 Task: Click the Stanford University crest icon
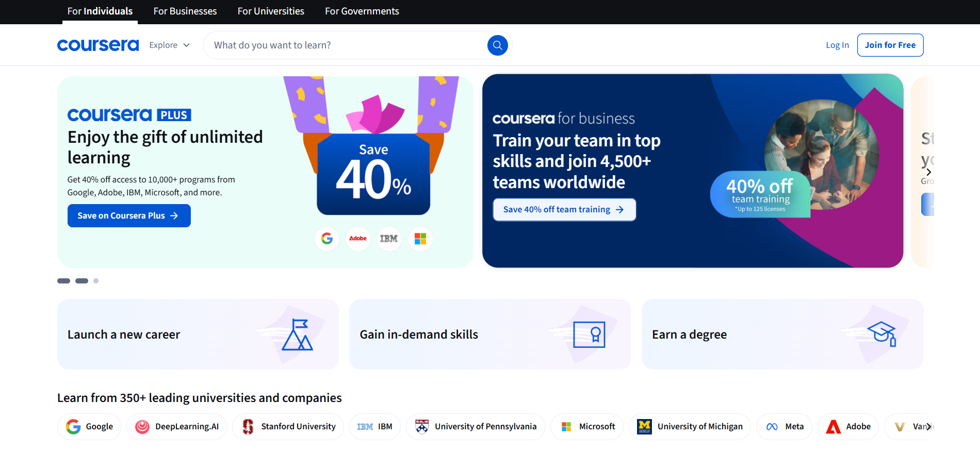coord(248,427)
